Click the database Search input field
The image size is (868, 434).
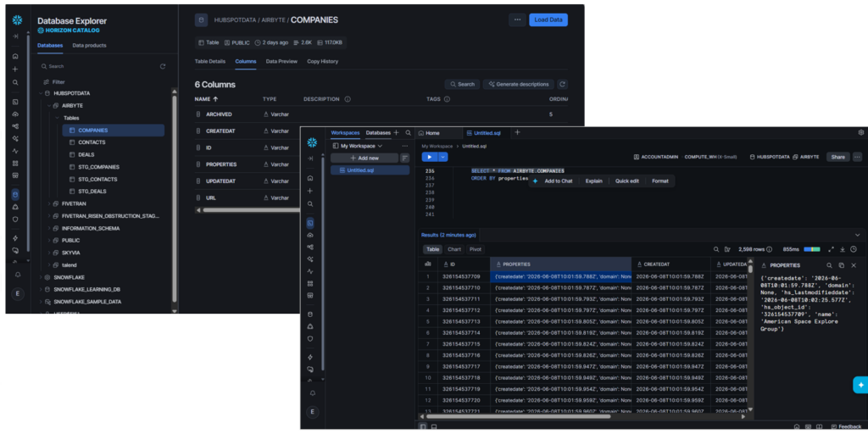click(100, 66)
